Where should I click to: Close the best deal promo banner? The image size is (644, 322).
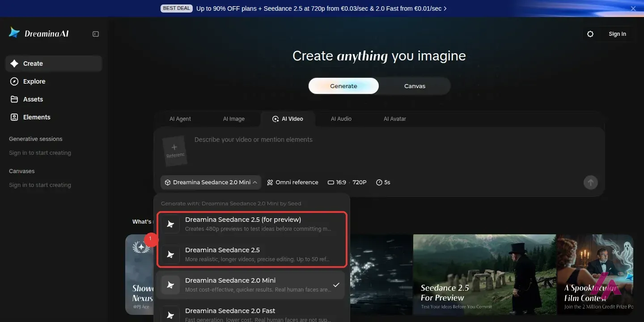pyautogui.click(x=633, y=8)
